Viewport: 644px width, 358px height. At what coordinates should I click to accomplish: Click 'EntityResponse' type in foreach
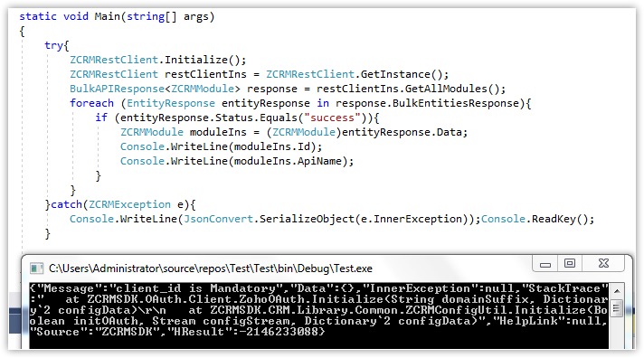point(170,103)
